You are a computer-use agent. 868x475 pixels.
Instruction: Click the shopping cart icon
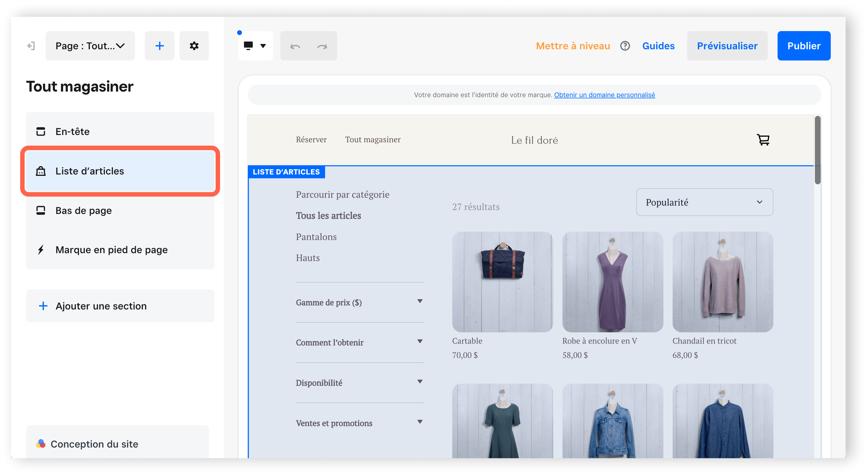tap(763, 139)
